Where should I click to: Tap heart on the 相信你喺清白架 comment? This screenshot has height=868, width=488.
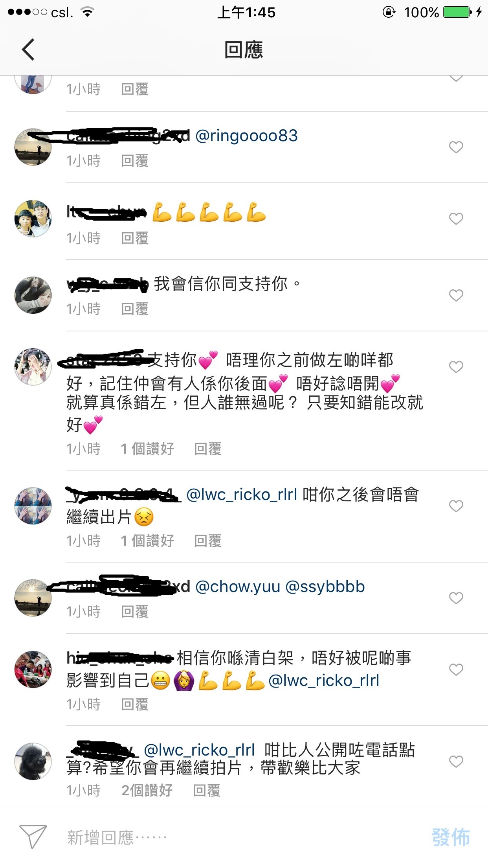[456, 669]
